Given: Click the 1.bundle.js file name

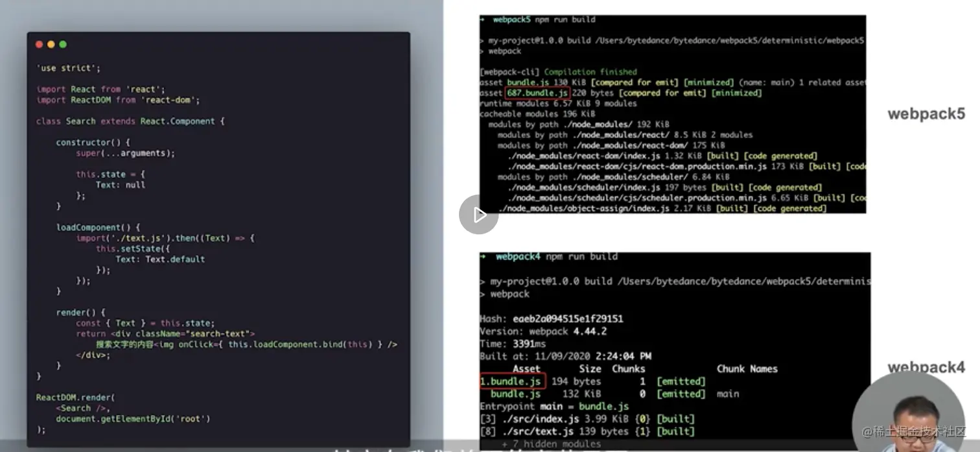Looking at the screenshot, I should point(513,381).
